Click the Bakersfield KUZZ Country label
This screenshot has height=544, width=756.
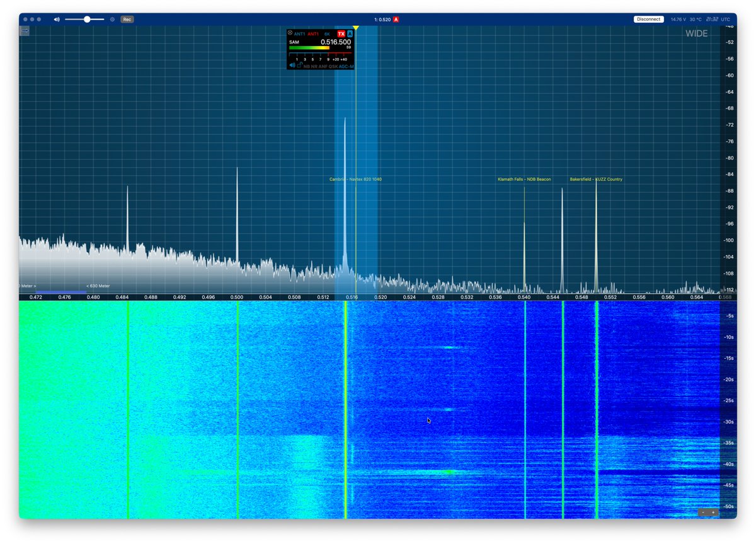click(596, 180)
